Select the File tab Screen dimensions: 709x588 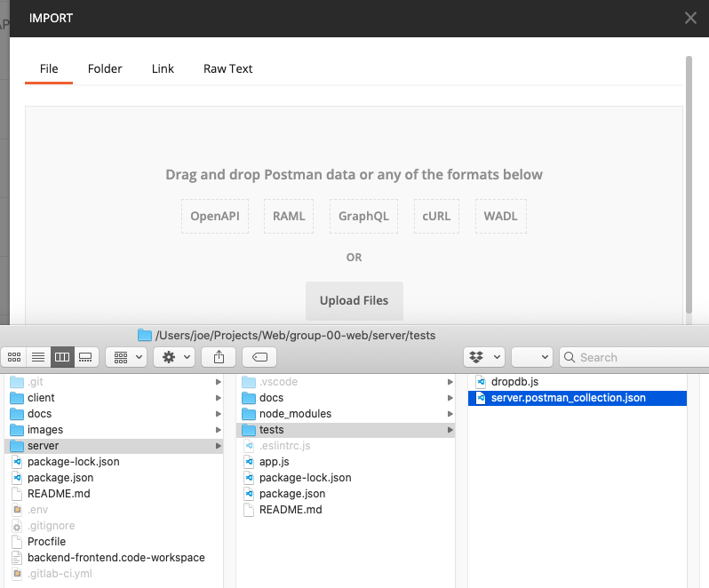[49, 68]
